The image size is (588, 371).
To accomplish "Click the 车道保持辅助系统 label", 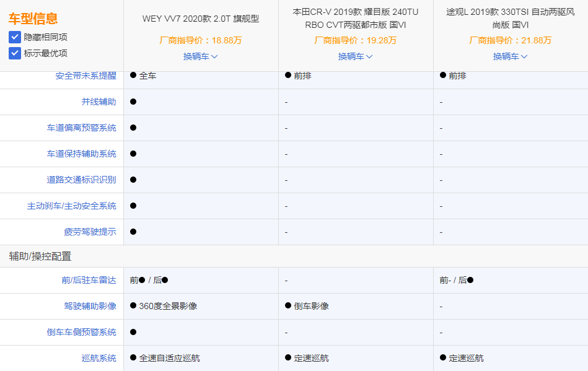I will tap(82, 154).
